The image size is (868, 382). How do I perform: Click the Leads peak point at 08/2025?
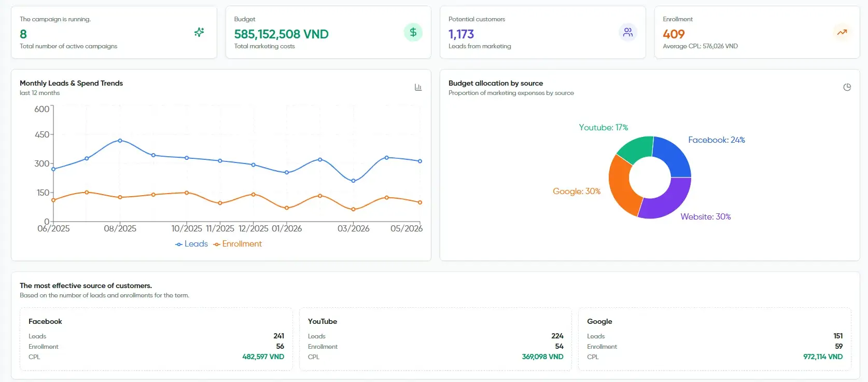120,141
